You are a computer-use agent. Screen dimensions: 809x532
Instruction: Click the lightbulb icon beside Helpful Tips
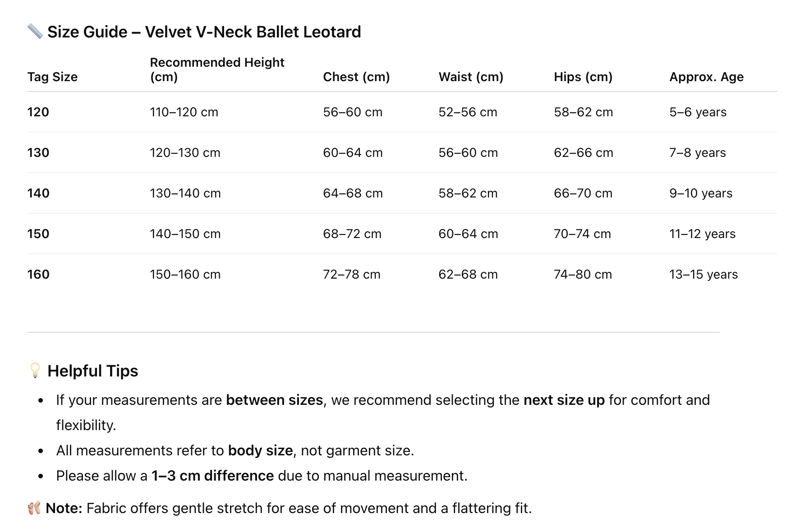click(x=35, y=370)
